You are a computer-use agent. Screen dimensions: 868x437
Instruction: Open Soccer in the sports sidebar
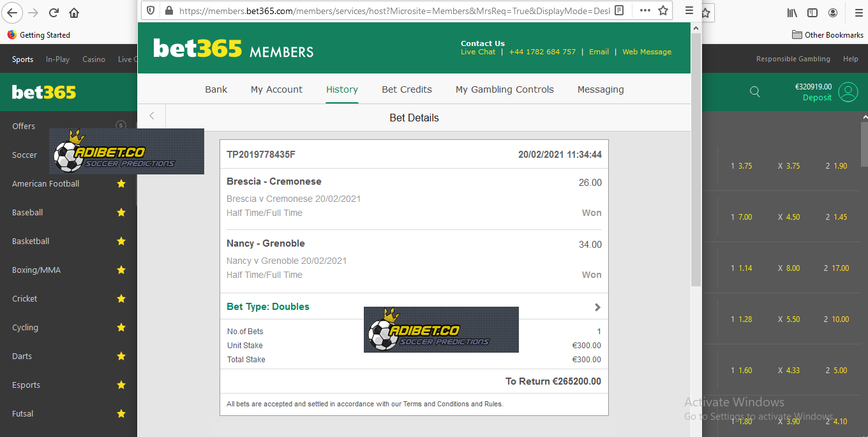[24, 155]
